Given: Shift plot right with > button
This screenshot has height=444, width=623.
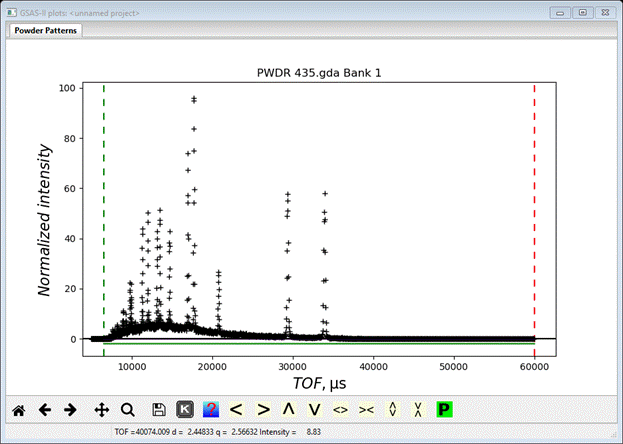Looking at the screenshot, I should (263, 409).
